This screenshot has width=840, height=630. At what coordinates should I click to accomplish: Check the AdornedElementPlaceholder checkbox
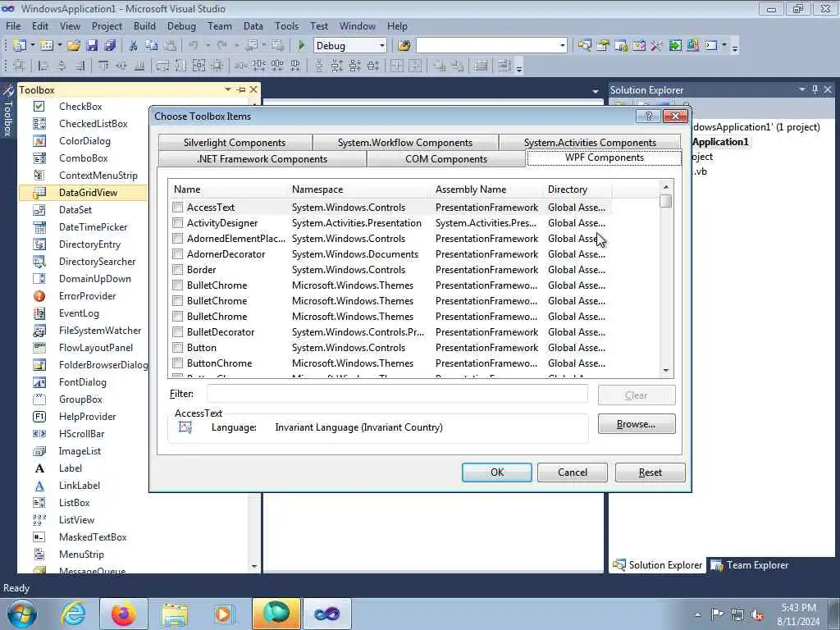coord(178,239)
